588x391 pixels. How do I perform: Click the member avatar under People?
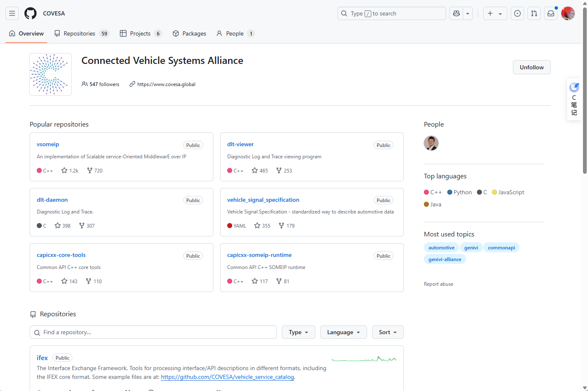pos(431,143)
